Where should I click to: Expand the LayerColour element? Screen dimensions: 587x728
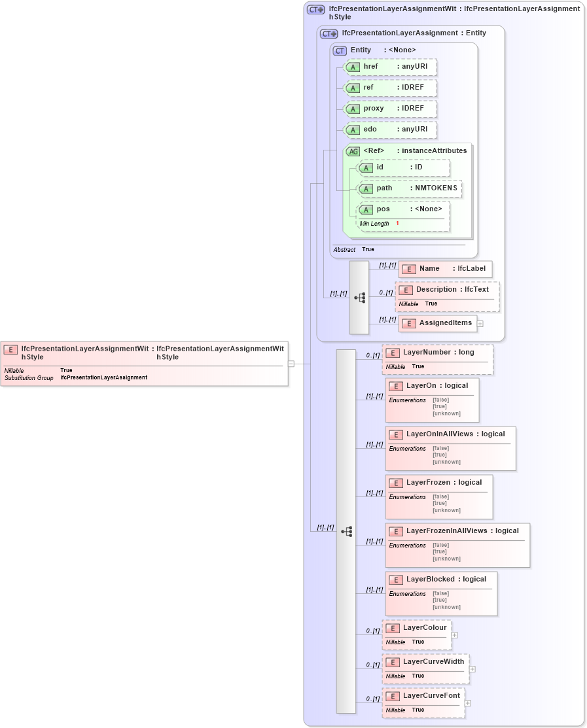click(454, 634)
